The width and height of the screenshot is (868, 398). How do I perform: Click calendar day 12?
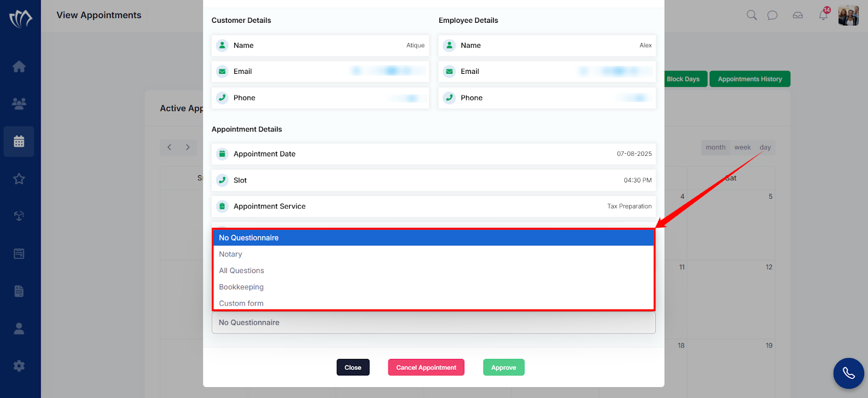769,267
